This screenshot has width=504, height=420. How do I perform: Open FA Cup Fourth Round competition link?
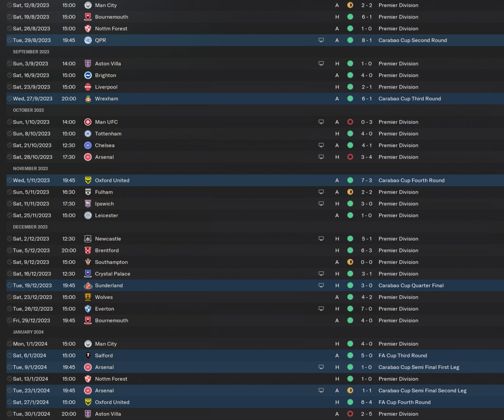point(404,402)
